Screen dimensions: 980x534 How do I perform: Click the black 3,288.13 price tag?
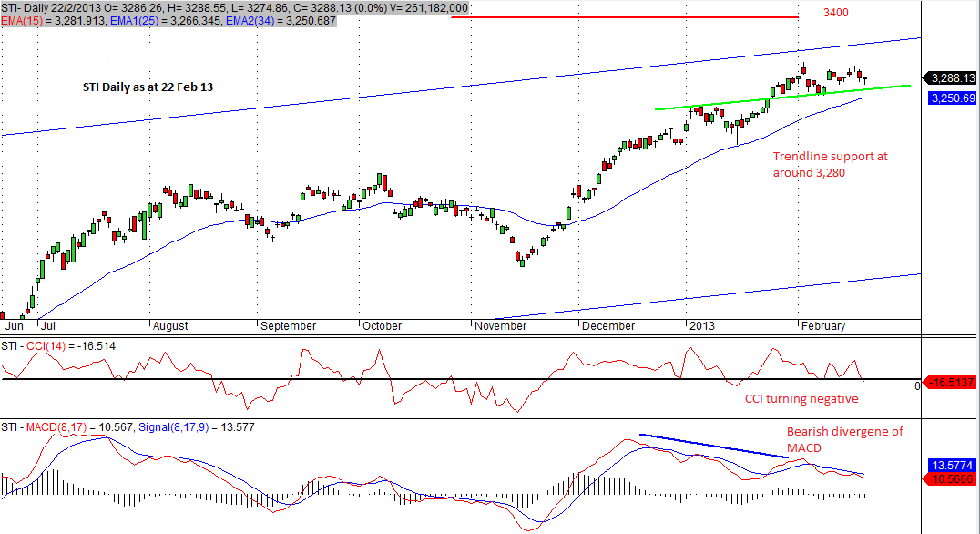(951, 78)
